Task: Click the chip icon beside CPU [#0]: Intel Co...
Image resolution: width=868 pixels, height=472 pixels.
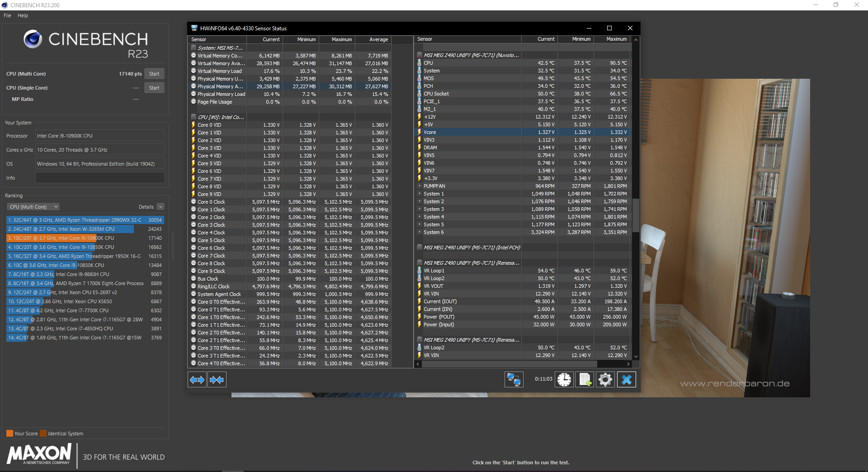Action: 193,117
